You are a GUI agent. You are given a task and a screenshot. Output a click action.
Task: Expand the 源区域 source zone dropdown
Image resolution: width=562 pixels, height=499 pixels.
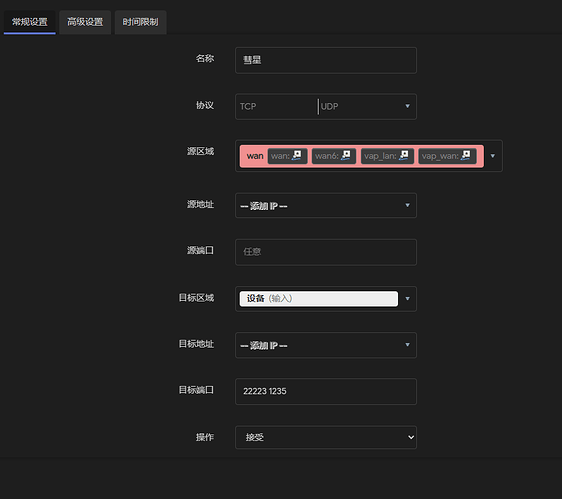(x=492, y=156)
